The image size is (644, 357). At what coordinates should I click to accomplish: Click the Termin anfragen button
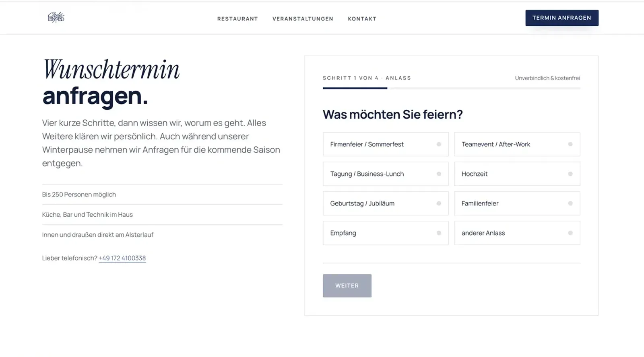click(562, 18)
